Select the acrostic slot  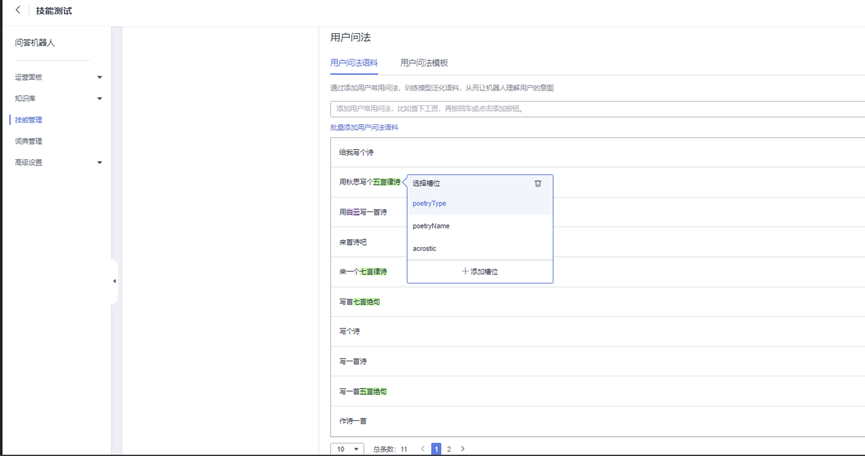[479, 249]
